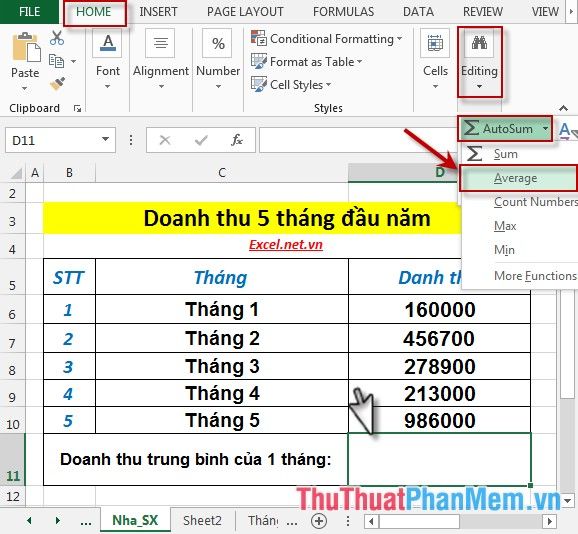Open the Cell Styles dropdown
Screen dimensions: 578x534
(328, 84)
